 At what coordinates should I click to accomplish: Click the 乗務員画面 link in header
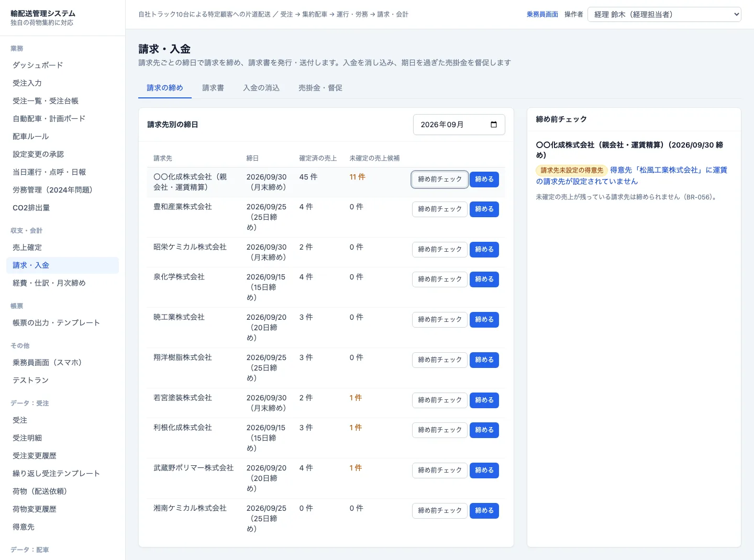(542, 14)
